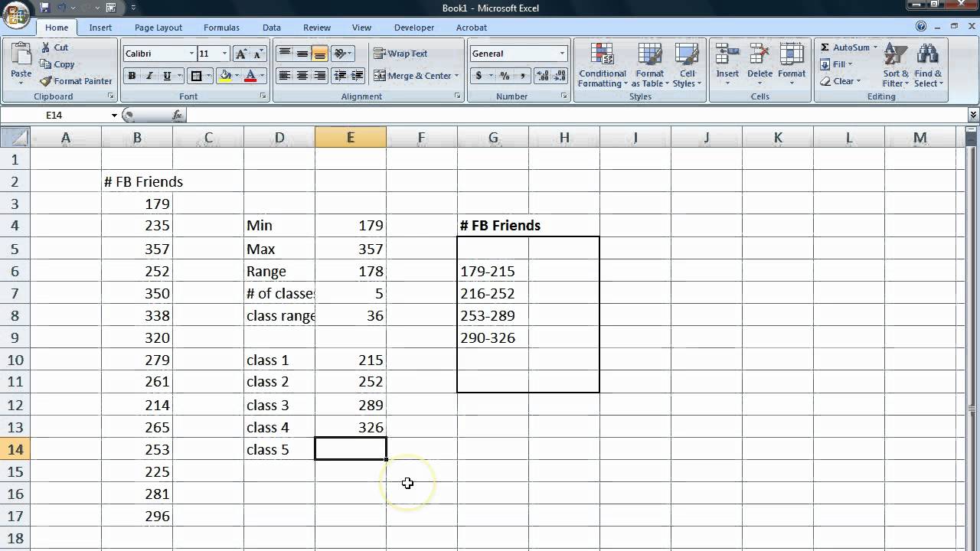This screenshot has width=980, height=551.
Task: Decrease decimal places shown
Action: 561,76
